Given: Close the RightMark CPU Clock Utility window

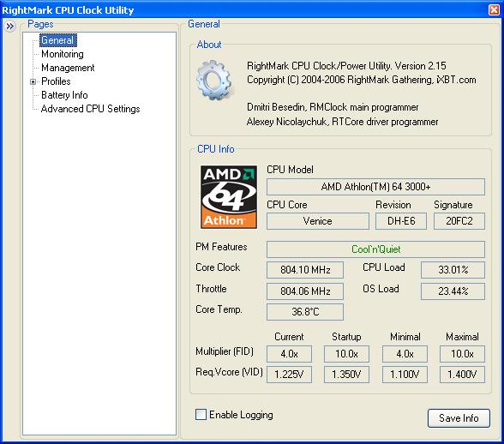Looking at the screenshot, I should tap(494, 10).
